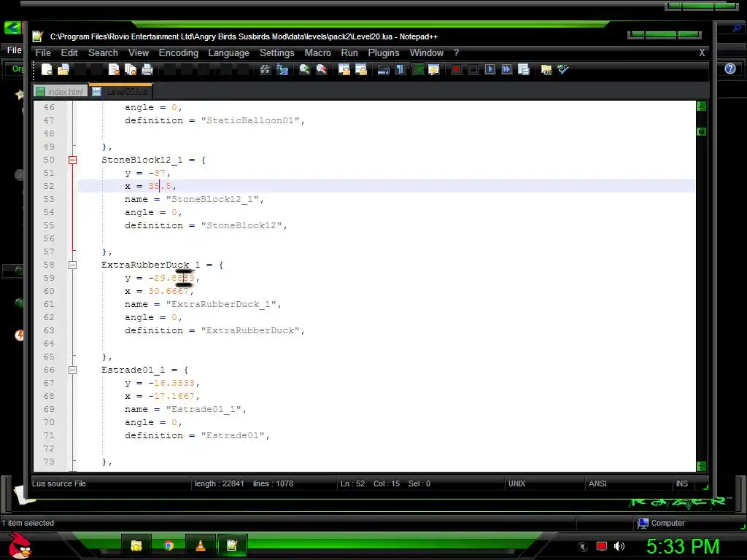The height and width of the screenshot is (560, 747).
Task: Click the New file toolbar icon
Action: [47, 69]
